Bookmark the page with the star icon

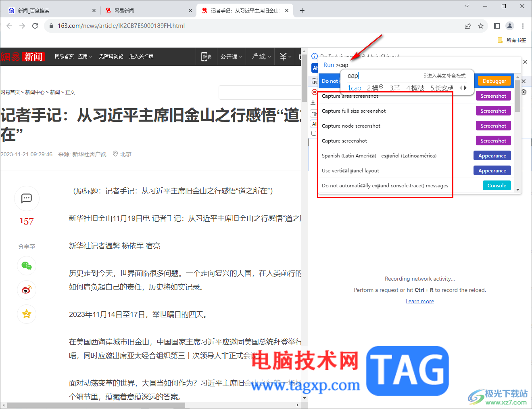coord(481,25)
